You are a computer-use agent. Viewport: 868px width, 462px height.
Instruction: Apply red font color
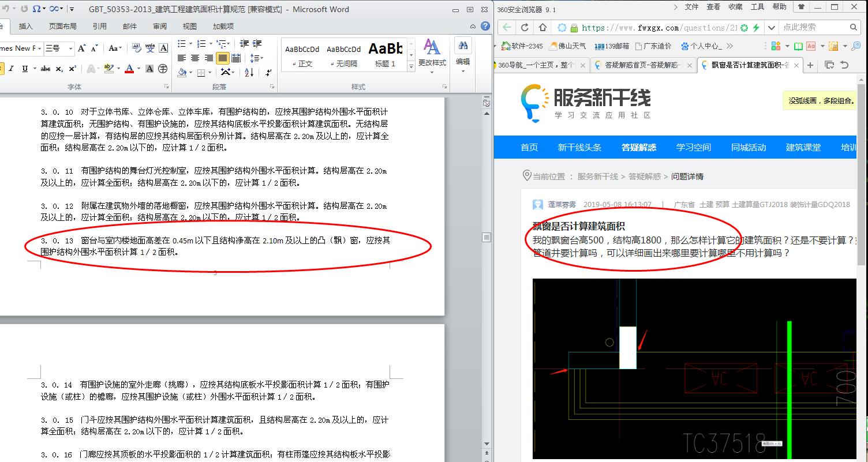[129, 69]
